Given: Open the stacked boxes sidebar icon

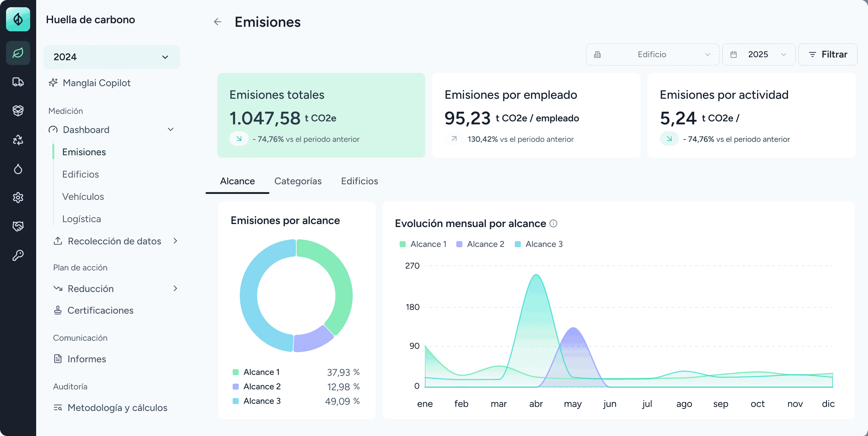Looking at the screenshot, I should [x=18, y=111].
